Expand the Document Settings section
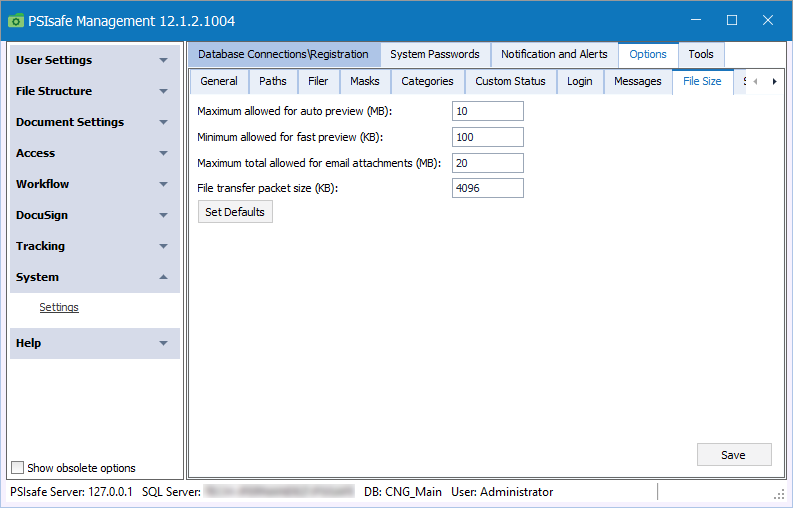This screenshot has width=793, height=508. (x=95, y=122)
